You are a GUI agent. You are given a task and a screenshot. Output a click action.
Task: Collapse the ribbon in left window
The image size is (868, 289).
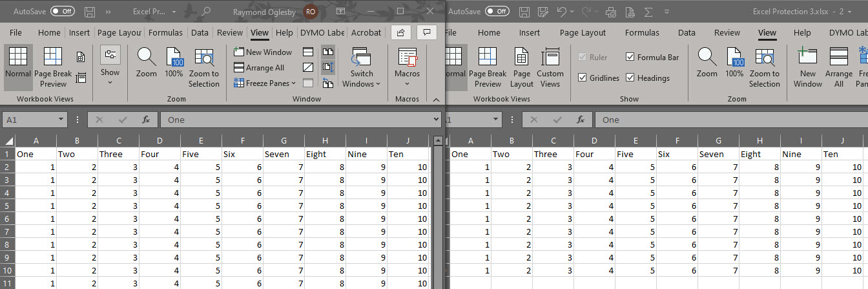[437, 99]
